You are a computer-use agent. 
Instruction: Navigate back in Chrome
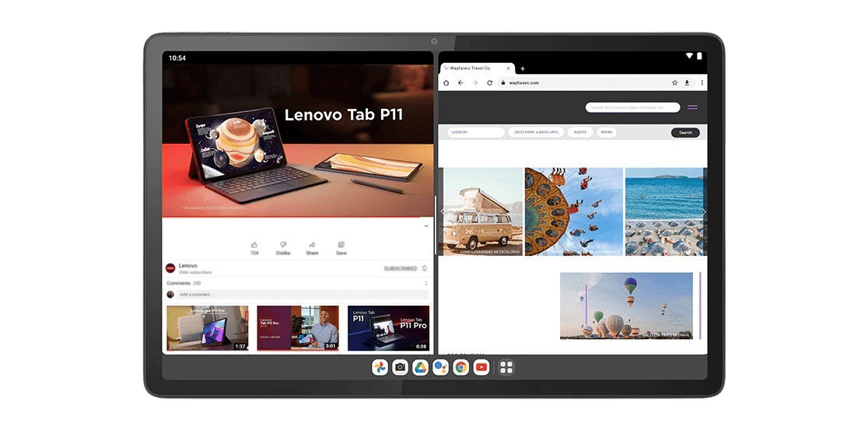pos(460,83)
